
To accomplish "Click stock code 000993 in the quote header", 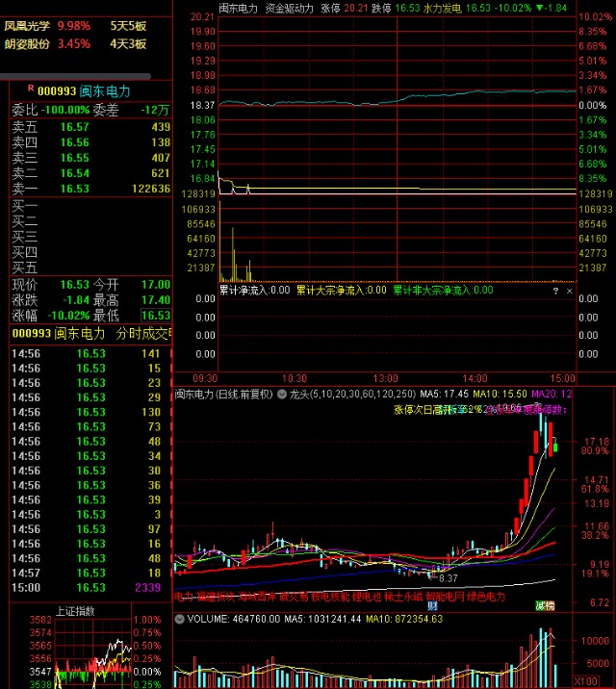I will tap(57, 91).
